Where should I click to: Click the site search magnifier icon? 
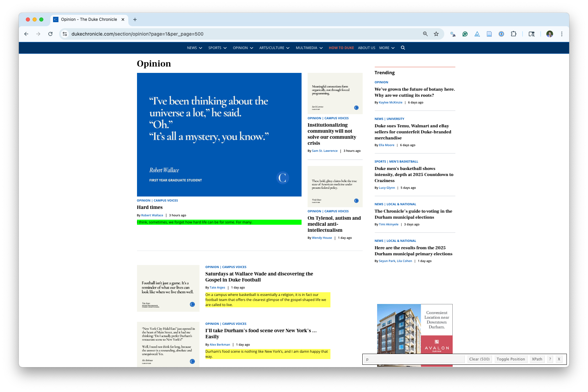tap(403, 48)
